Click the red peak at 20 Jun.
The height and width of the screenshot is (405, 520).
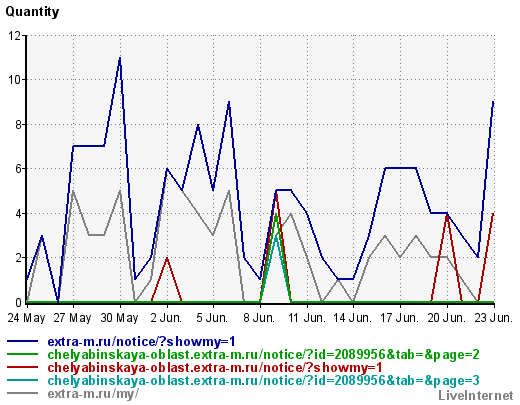[x=447, y=214]
